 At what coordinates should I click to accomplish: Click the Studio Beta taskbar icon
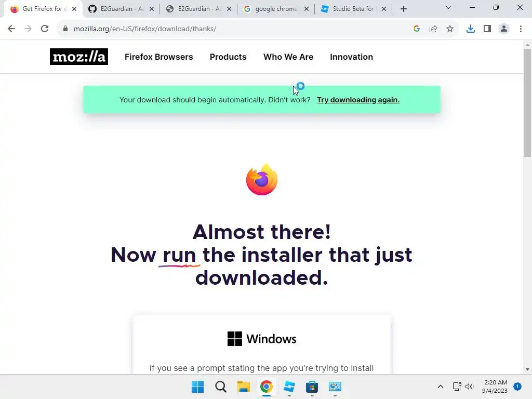[289, 387]
